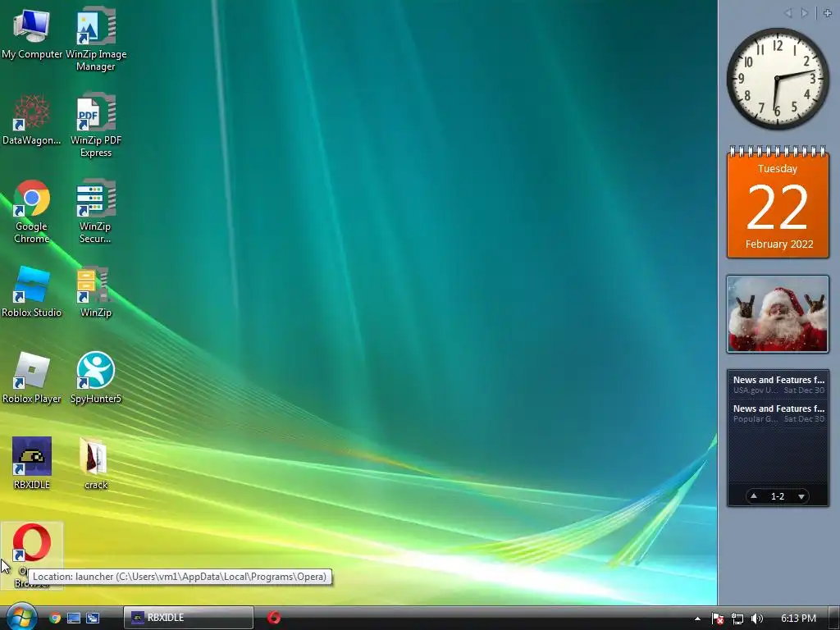This screenshot has width=840, height=630.
Task: Click the analog clock gadget
Action: tap(778, 78)
